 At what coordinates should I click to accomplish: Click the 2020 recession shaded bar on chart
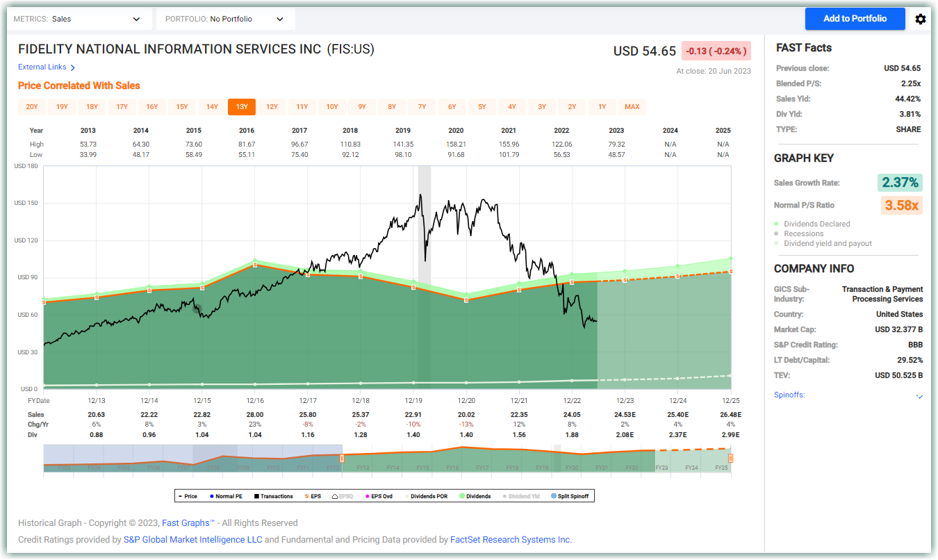425,277
